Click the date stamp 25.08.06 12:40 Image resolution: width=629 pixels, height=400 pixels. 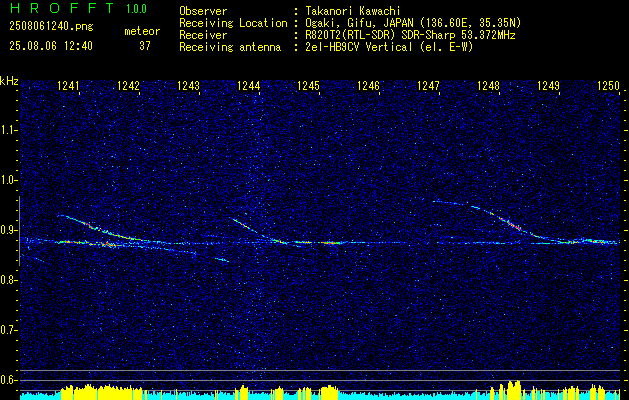pyautogui.click(x=51, y=46)
